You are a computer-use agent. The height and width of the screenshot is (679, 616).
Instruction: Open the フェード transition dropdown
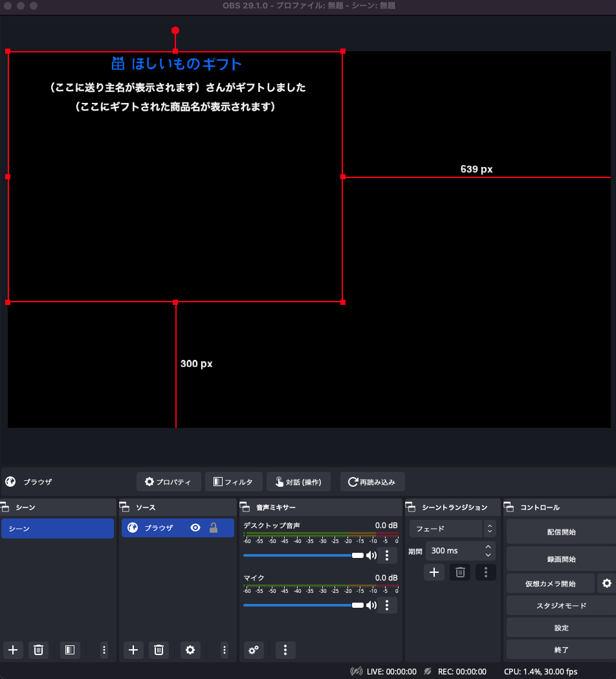click(452, 529)
